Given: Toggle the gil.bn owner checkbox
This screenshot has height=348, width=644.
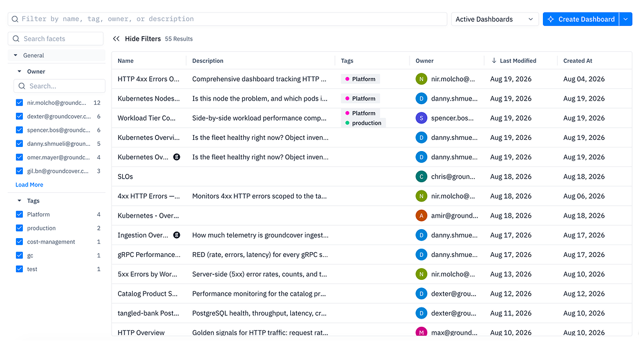Looking at the screenshot, I should click(19, 171).
